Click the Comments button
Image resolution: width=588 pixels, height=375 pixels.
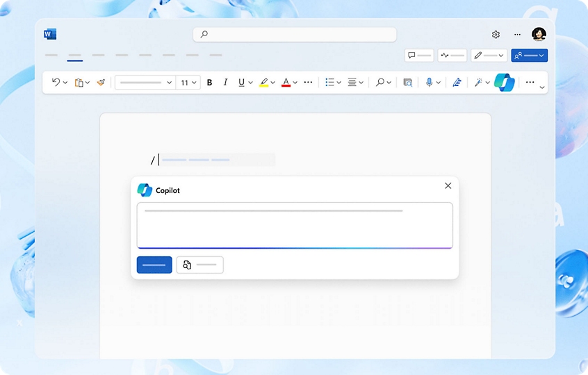[419, 55]
